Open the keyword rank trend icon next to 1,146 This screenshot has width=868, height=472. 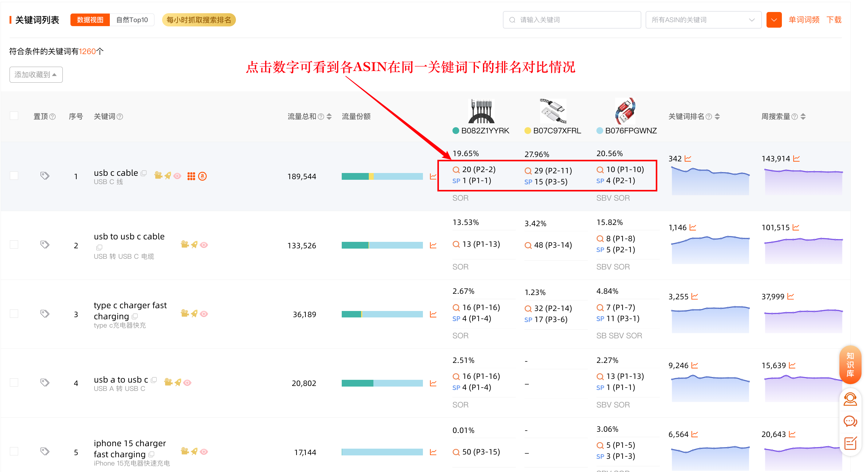(x=693, y=228)
